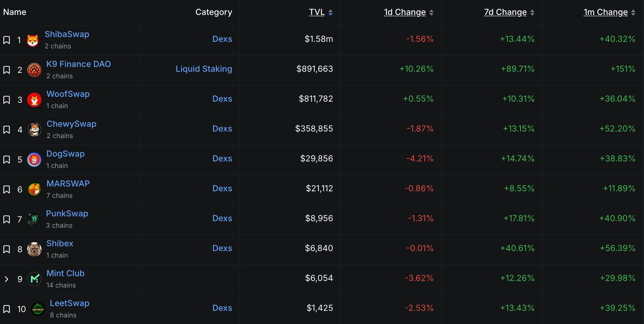
Task: Click the K9 Finance DAO paw logo
Action: 34,70
